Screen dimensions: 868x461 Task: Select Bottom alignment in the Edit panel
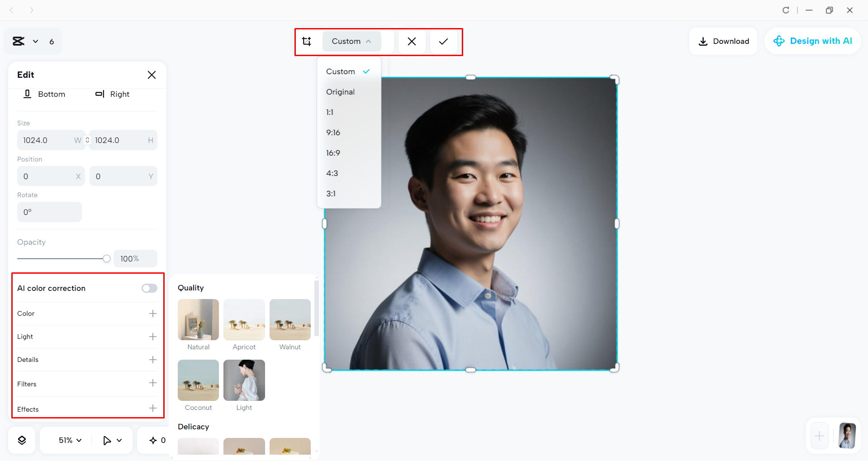point(44,94)
